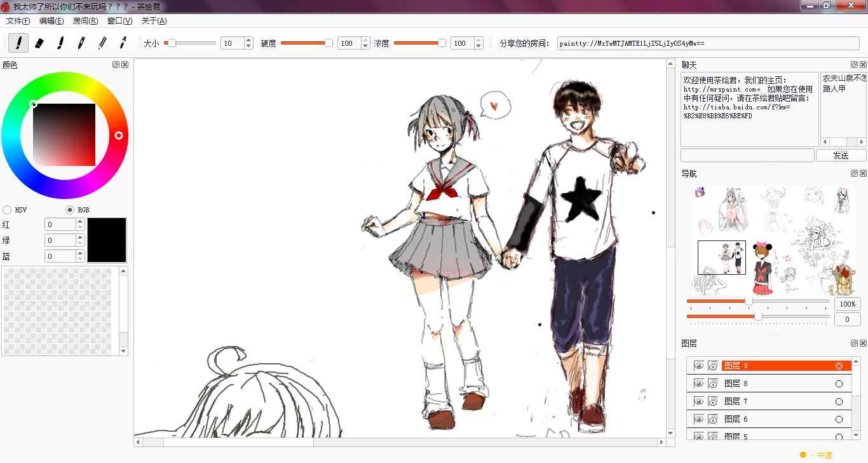868x463 pixels.
Task: Hide 图层 9 using its eye icon
Action: tap(698, 366)
